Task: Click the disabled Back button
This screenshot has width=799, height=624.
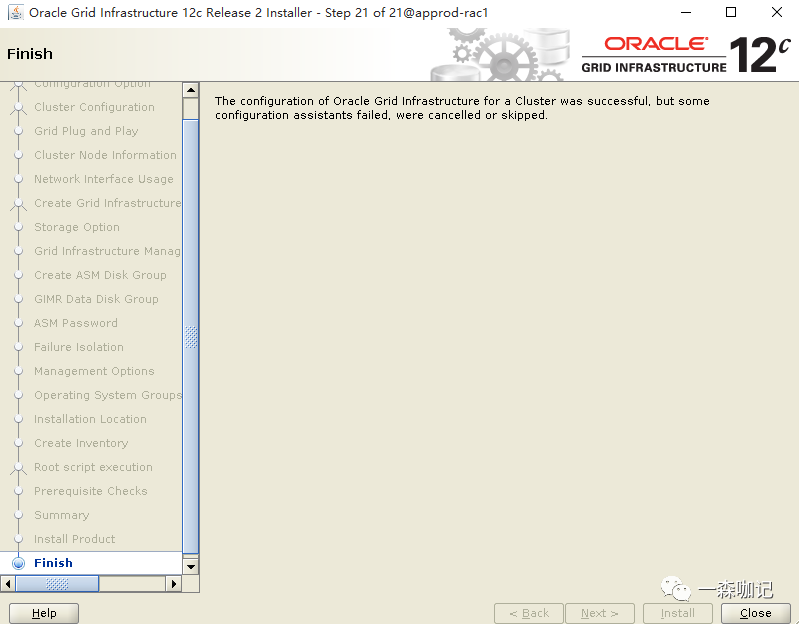Action: point(528,613)
